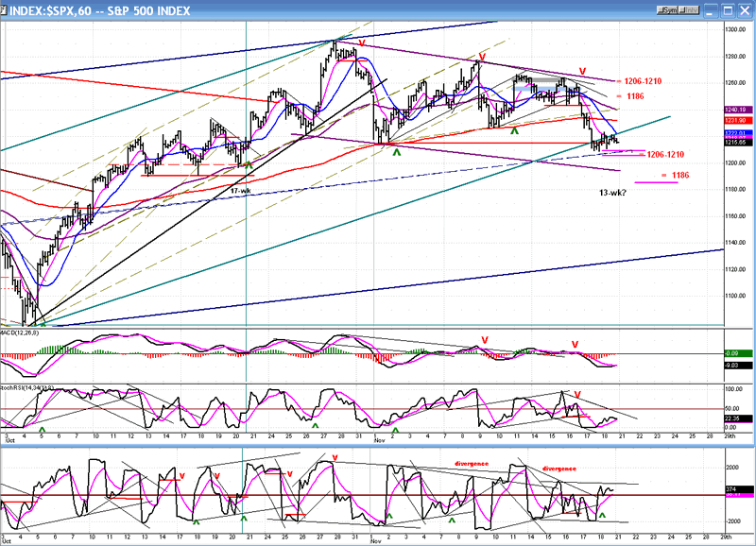The width and height of the screenshot is (756, 546).
Task: Click the 22.35 StochRSI value tag
Action: click(738, 418)
